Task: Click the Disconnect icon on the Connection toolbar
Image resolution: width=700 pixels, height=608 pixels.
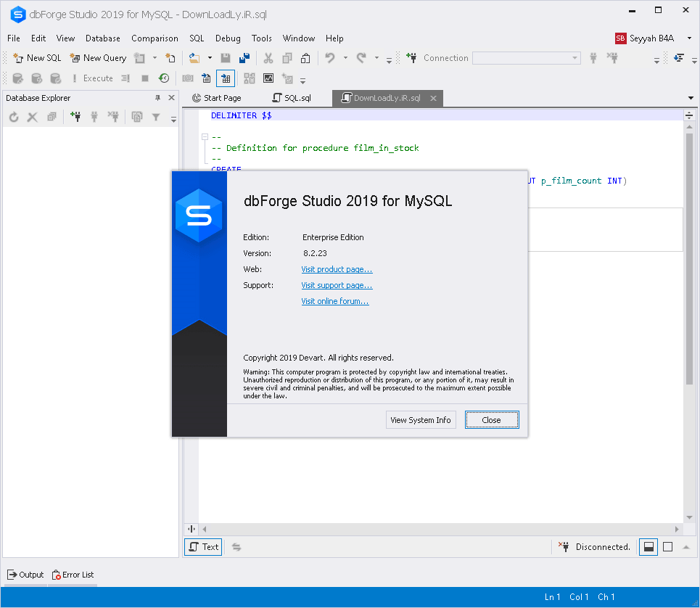Action: [x=613, y=57]
